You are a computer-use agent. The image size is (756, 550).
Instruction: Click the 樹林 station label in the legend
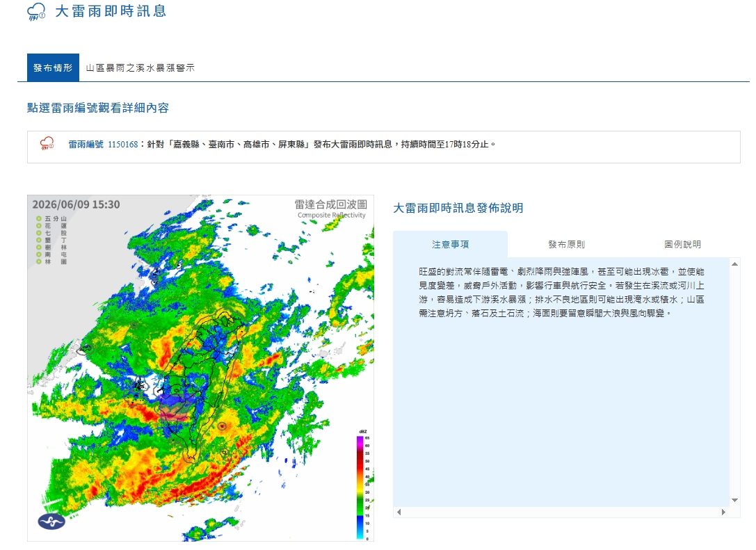coord(56,248)
